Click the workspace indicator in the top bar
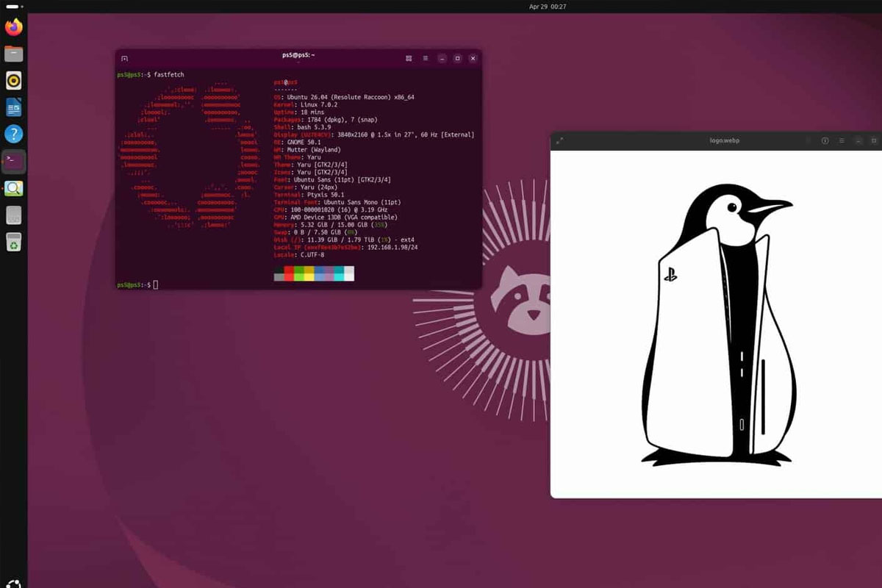This screenshot has width=882, height=588. tap(13, 7)
